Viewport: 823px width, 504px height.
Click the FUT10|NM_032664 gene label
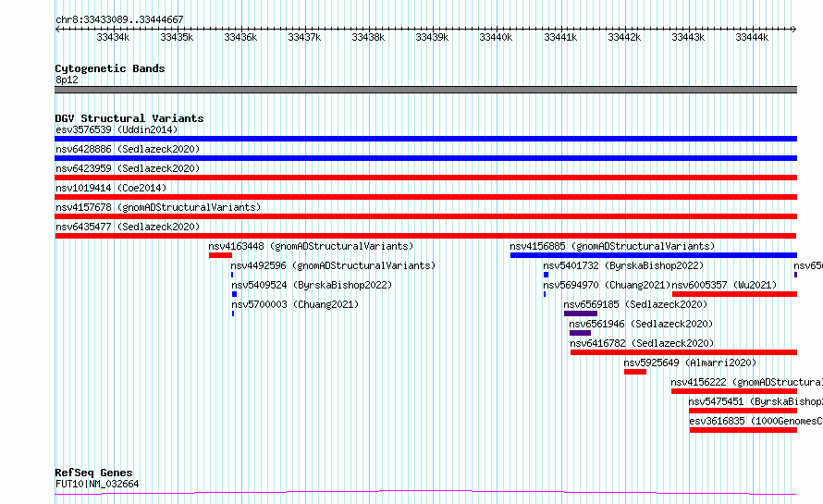97,484
